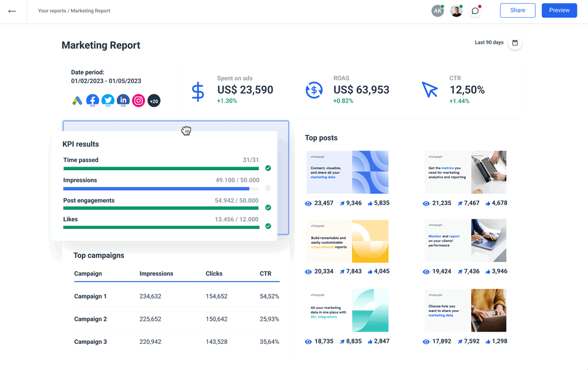
Task: Click the 150,642 clicks cell
Action: pyautogui.click(x=216, y=319)
